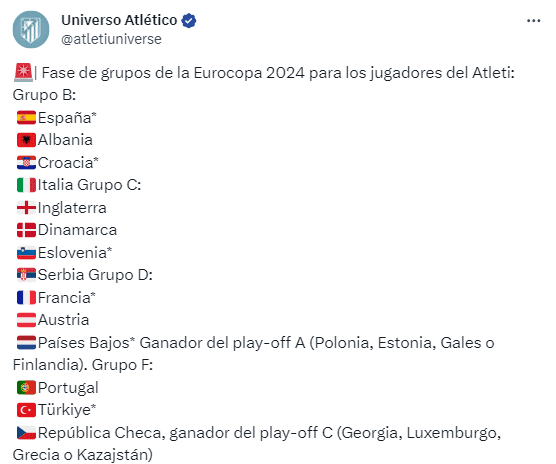Click the Türkiye flag emoji
Viewport: 556px width, 464px height.
pyautogui.click(x=26, y=410)
